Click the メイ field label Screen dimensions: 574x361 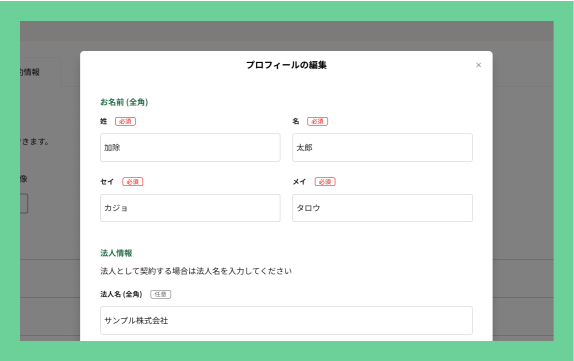point(299,182)
